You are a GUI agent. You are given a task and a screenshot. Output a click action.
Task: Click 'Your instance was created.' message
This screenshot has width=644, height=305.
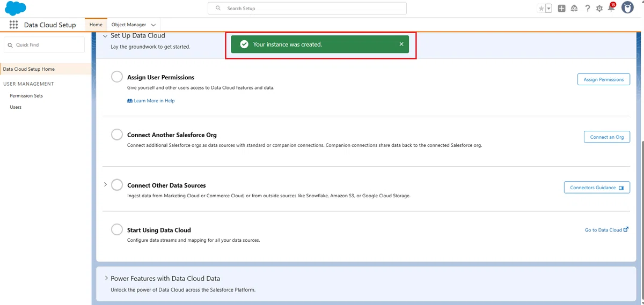tap(288, 44)
